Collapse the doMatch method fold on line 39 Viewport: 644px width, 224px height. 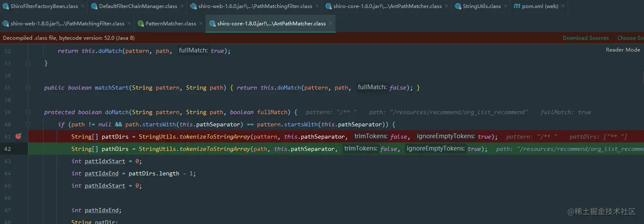coord(28,112)
